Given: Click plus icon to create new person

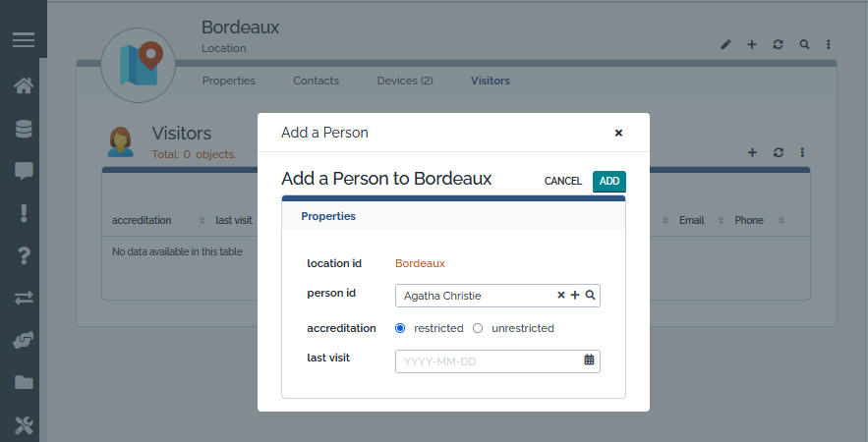Looking at the screenshot, I should (575, 295).
